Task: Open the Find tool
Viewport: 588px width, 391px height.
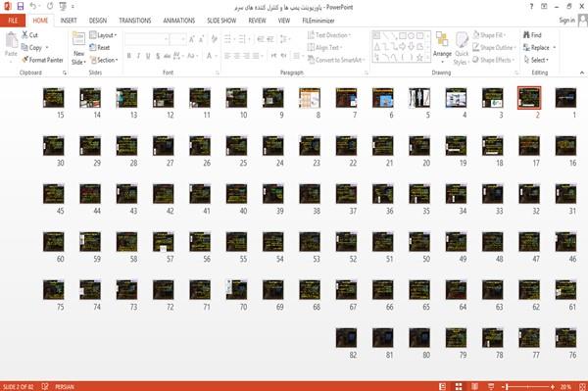Action: (x=532, y=35)
